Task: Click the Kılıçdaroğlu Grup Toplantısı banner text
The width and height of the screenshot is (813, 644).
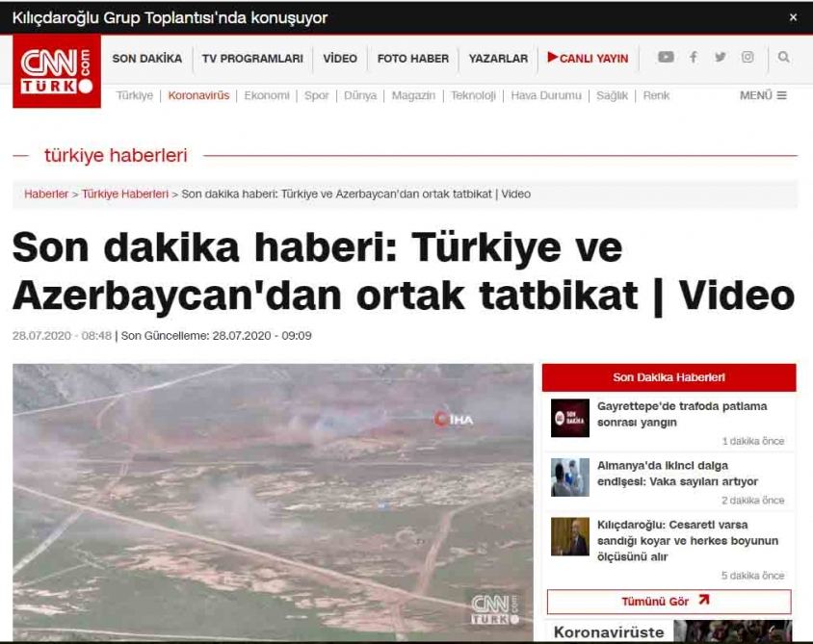Action: [x=170, y=17]
